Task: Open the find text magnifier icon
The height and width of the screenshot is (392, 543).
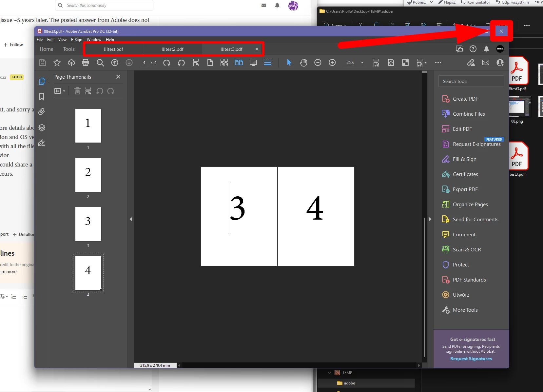Action: point(100,63)
